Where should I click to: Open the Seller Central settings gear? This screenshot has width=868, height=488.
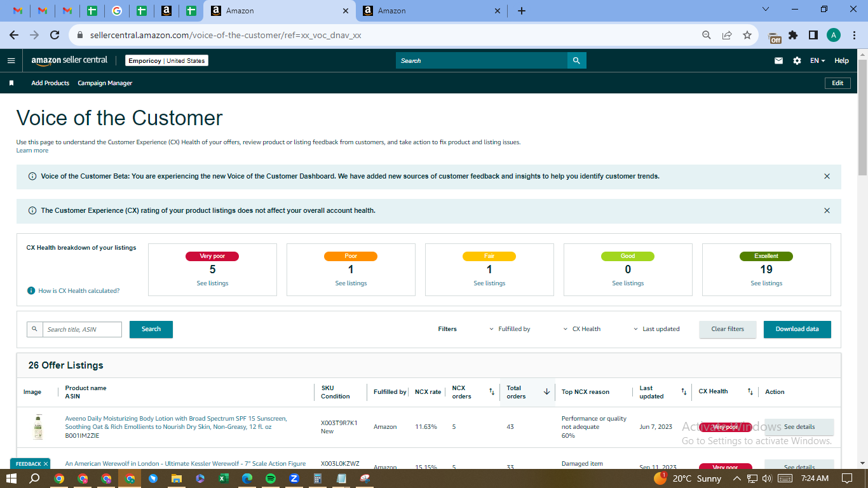[x=797, y=60]
